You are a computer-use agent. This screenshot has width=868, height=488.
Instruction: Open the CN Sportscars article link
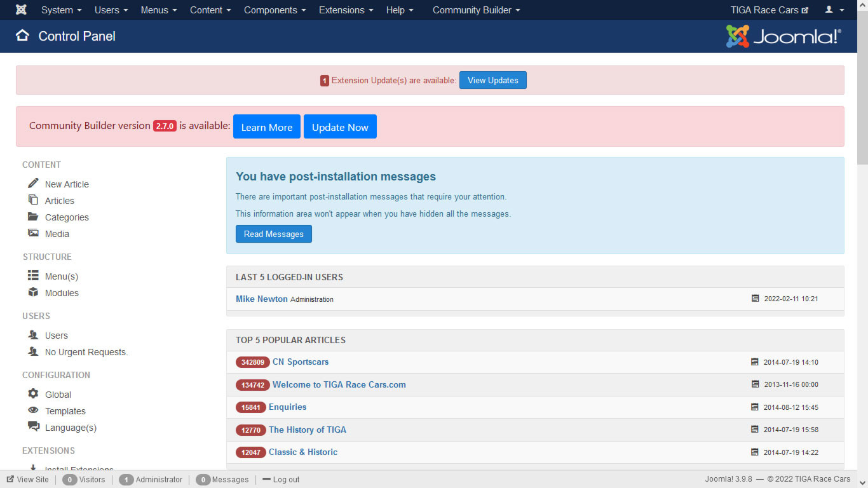click(x=301, y=362)
